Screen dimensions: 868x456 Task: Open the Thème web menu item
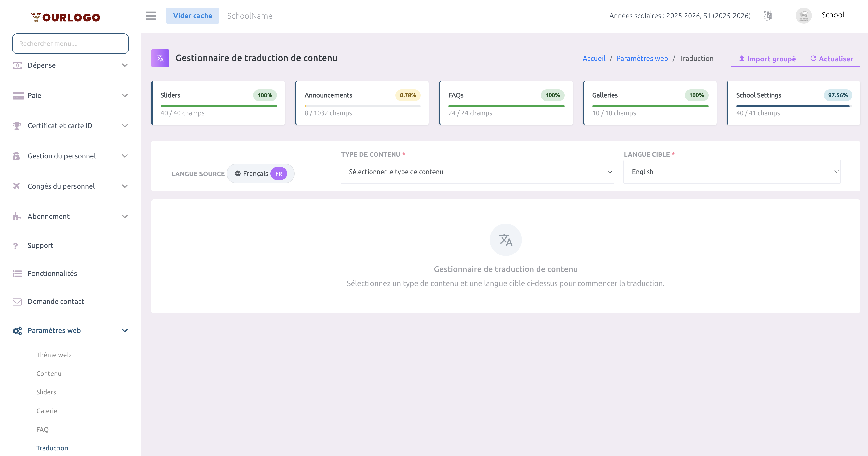pyautogui.click(x=53, y=354)
